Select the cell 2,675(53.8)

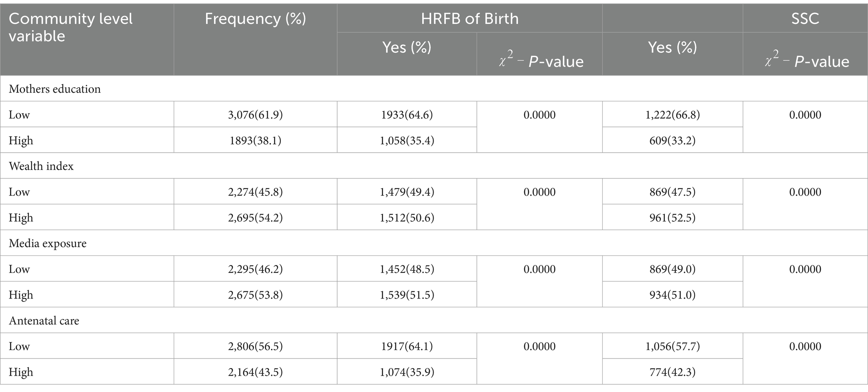(255, 295)
